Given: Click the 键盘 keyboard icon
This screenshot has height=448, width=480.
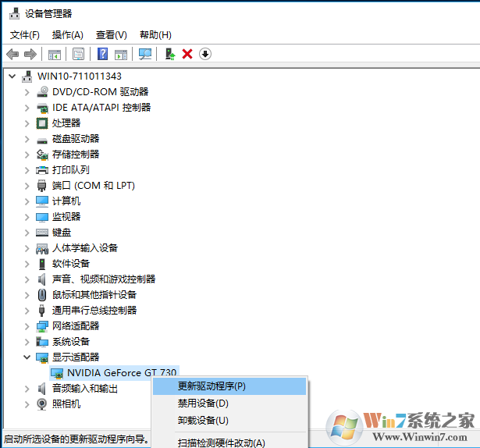Looking at the screenshot, I should coord(42,233).
